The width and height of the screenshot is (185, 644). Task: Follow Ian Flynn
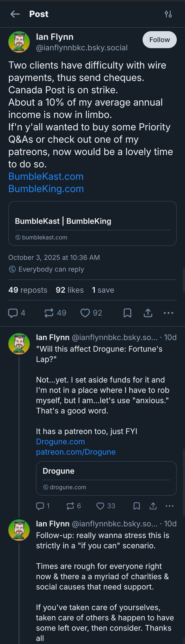(x=159, y=39)
